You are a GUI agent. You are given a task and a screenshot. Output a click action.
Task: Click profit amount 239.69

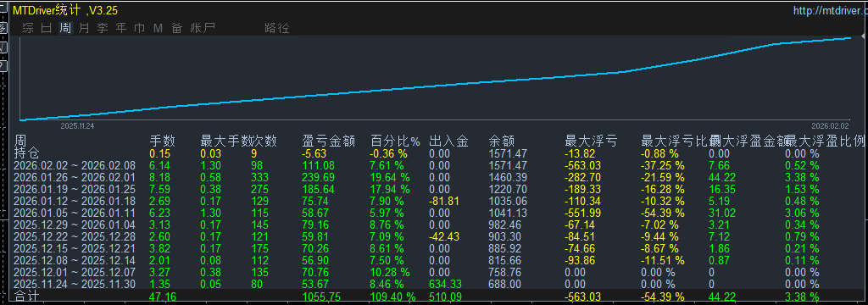pyautogui.click(x=319, y=177)
